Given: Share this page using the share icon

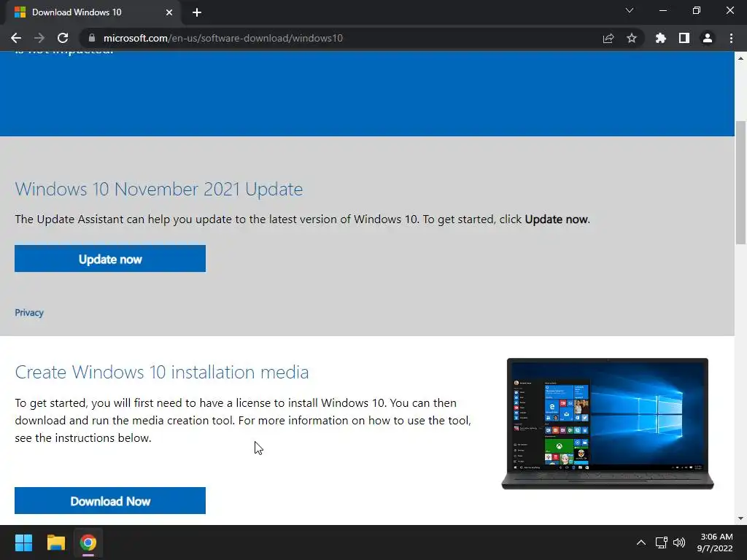Looking at the screenshot, I should [608, 38].
